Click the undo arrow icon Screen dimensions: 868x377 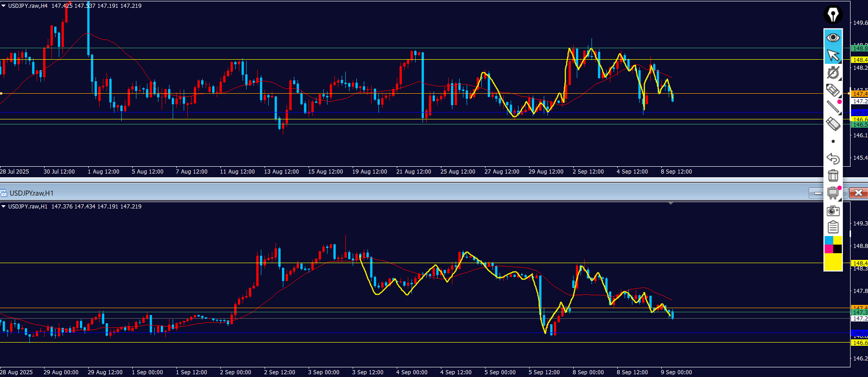pyautogui.click(x=833, y=158)
